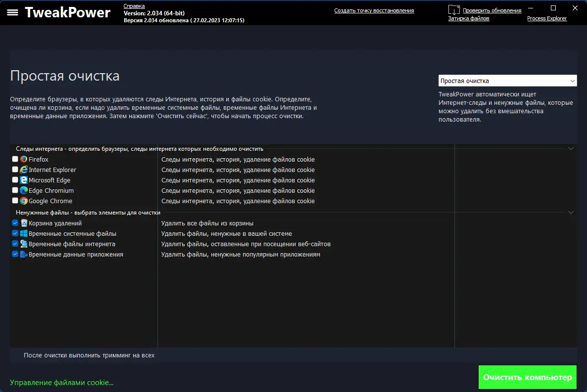Uncheck the Корзина удалений checkbox

pyautogui.click(x=15, y=223)
